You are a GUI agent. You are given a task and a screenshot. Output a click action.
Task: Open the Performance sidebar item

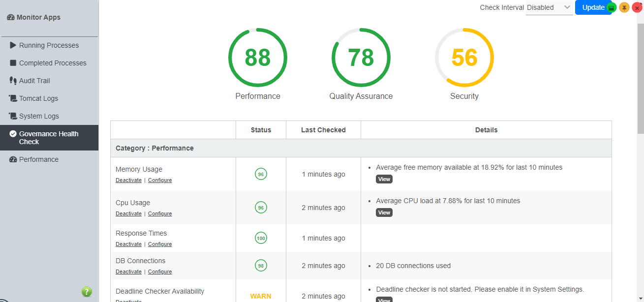pyautogui.click(x=38, y=159)
